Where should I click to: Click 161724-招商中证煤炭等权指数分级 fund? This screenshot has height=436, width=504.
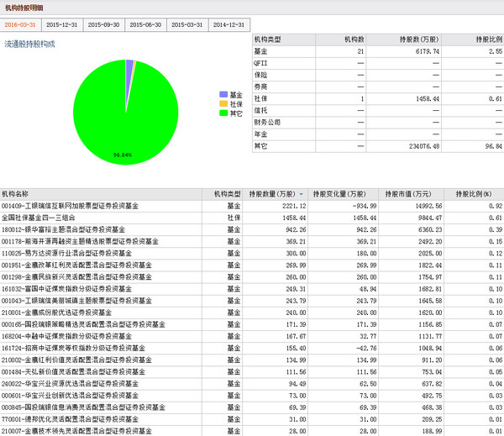(x=73, y=349)
